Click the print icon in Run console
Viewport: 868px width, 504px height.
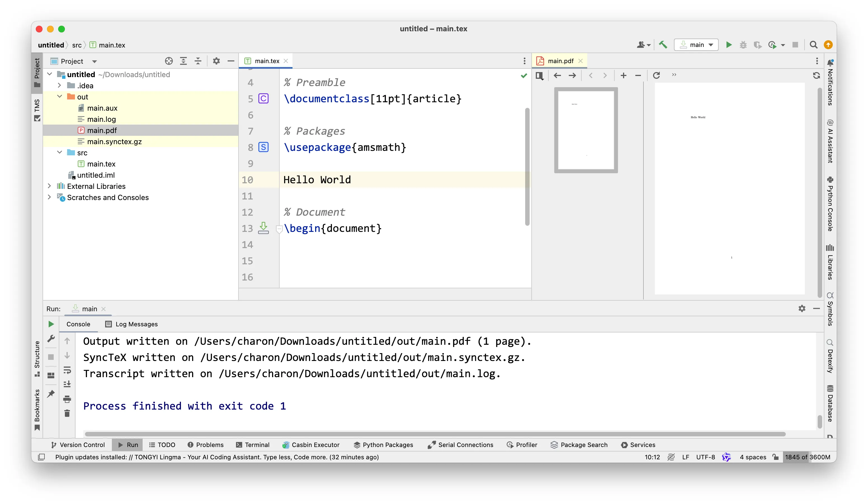pos(67,399)
